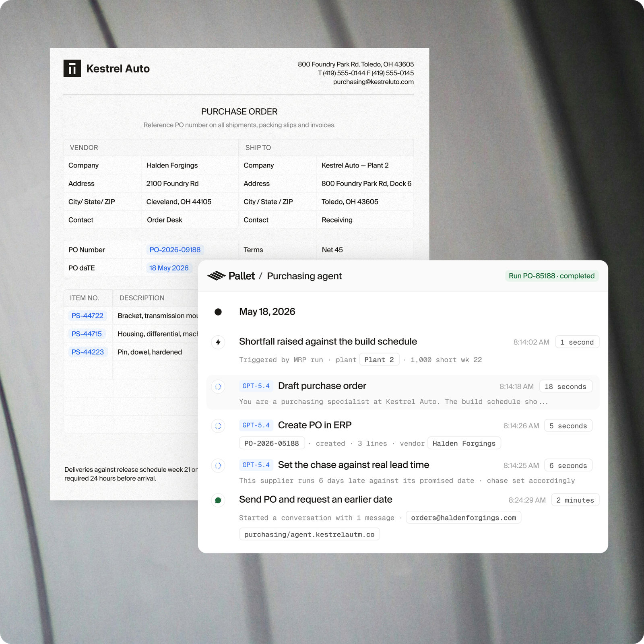Open the Shortfall raised against the build schedule step
Viewport: 644px width, 644px height.
(x=328, y=342)
